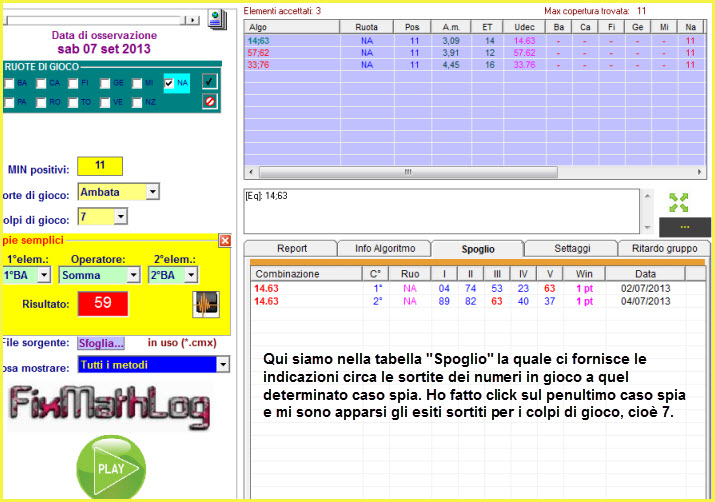Click the Sfoglia... file browse button
715x502 pixels.
pyautogui.click(x=102, y=343)
